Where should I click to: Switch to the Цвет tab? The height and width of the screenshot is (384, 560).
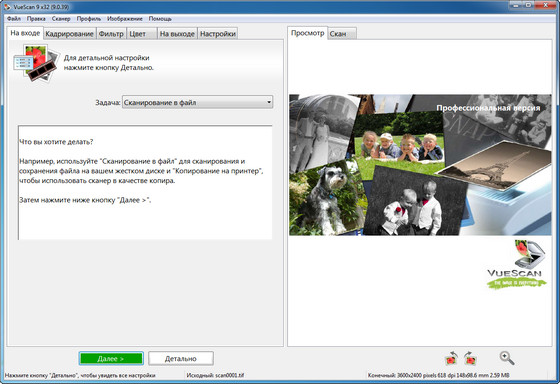[142, 34]
